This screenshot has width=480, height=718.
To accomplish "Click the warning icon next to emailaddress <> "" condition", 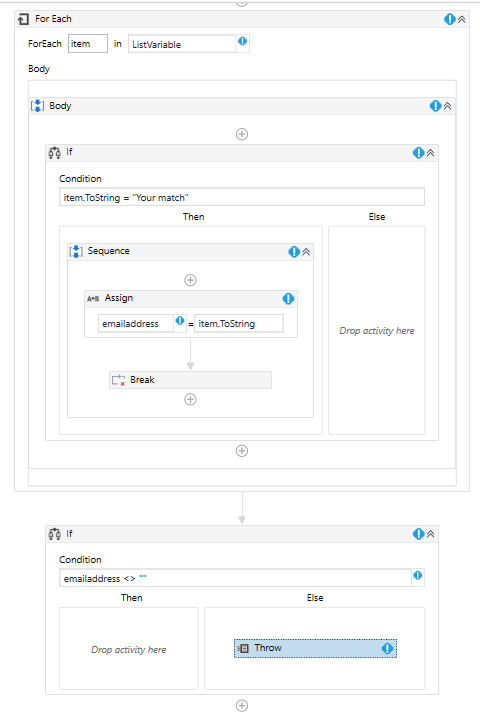I will click(x=418, y=576).
